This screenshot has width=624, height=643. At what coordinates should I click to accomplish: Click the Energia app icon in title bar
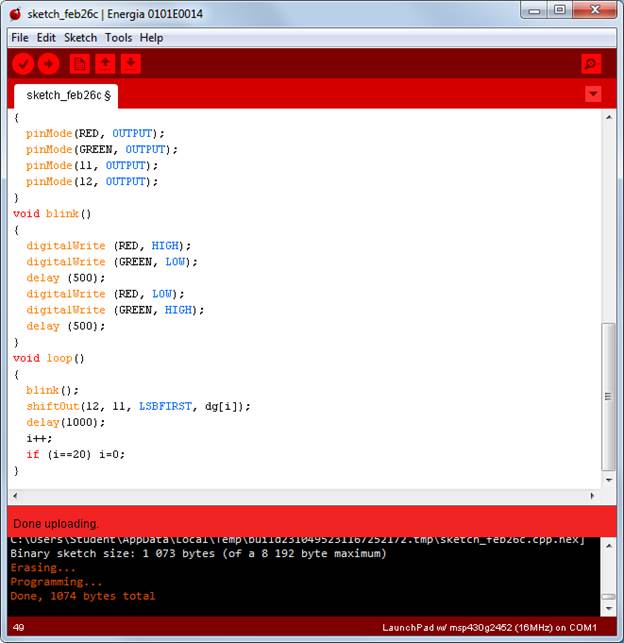[16, 14]
